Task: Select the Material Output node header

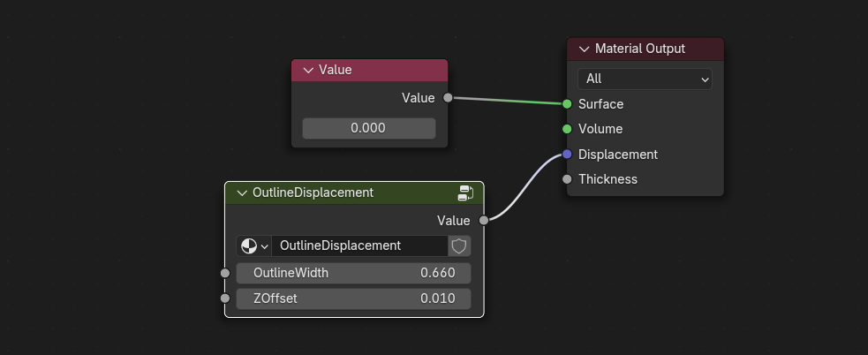Action: 653,49
